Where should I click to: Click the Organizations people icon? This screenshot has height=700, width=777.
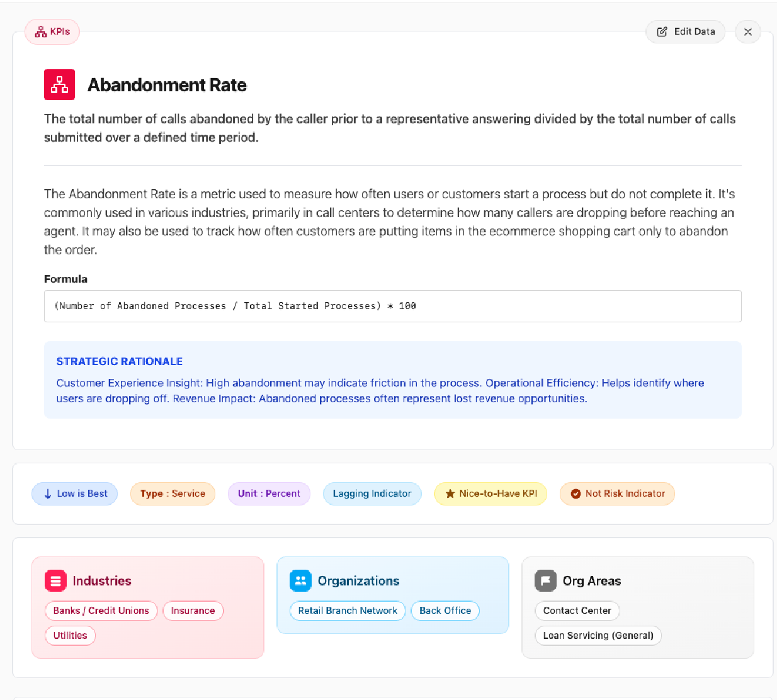(300, 580)
